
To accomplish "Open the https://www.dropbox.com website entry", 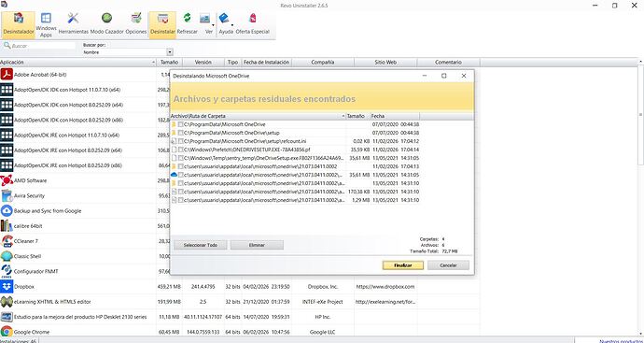I will pos(385,287).
